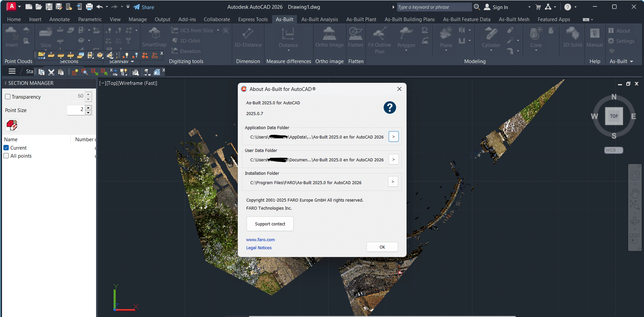Image resolution: width=644 pixels, height=317 pixels.
Task: Check the All points checkbox
Action: coord(6,156)
